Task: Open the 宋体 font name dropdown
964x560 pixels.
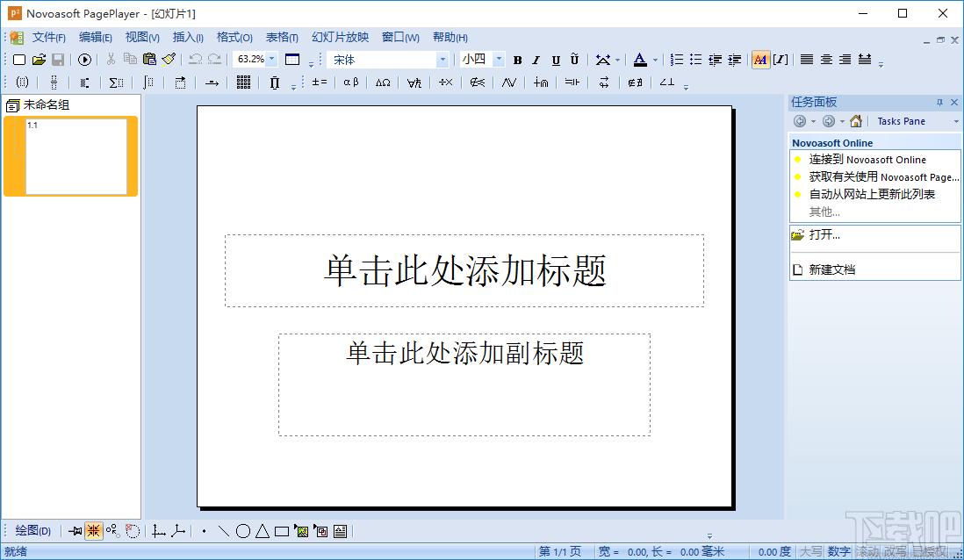Action: pyautogui.click(x=442, y=60)
